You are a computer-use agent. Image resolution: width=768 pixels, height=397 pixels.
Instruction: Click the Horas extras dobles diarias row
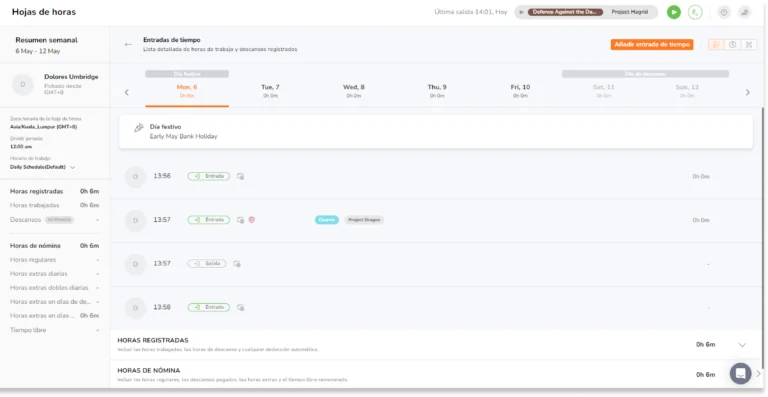54,288
